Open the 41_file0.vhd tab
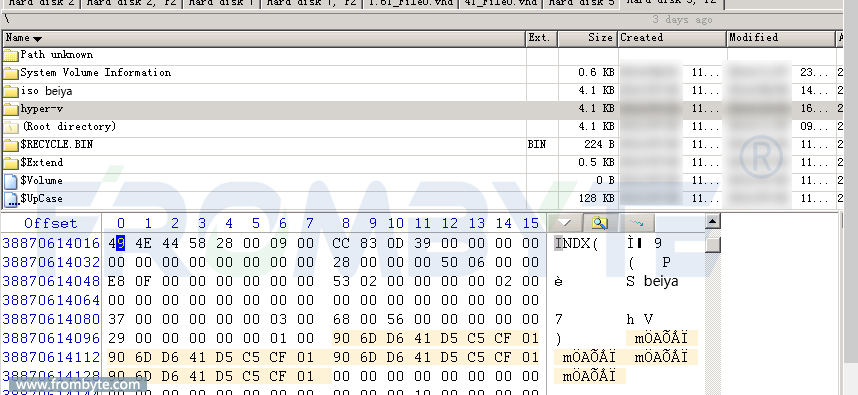 (500, 3)
